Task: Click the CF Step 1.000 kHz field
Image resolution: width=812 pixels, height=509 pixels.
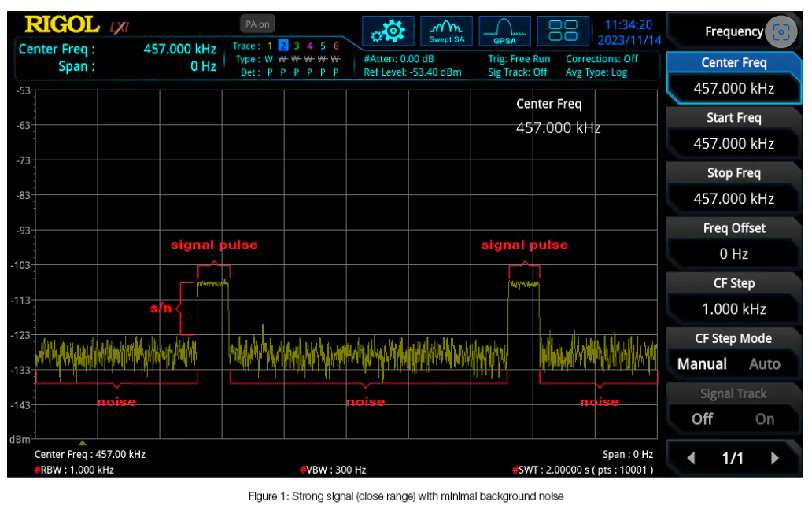Action: tap(733, 308)
